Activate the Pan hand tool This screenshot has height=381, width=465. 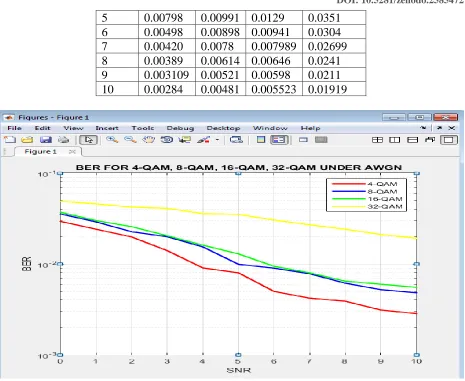coord(148,140)
